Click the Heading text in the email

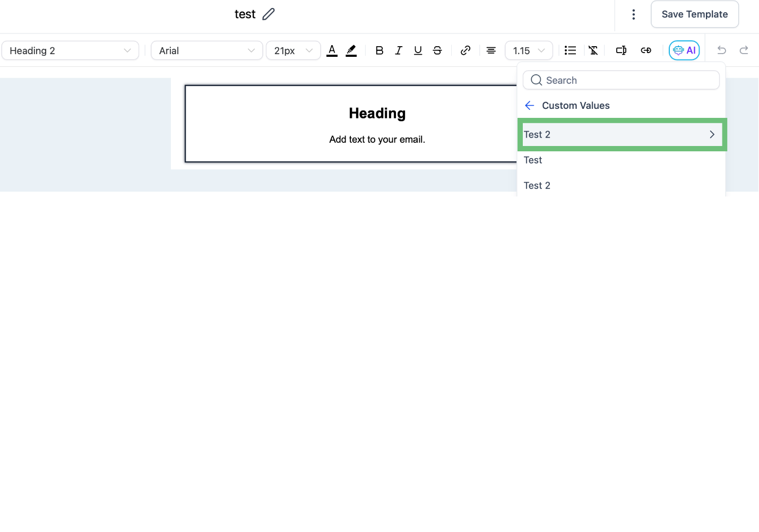click(377, 113)
